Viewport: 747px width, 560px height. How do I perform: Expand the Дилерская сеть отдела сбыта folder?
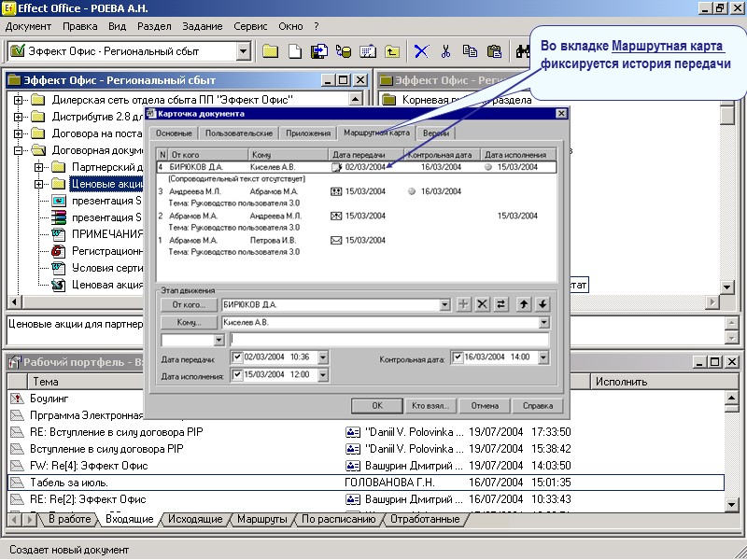18,100
